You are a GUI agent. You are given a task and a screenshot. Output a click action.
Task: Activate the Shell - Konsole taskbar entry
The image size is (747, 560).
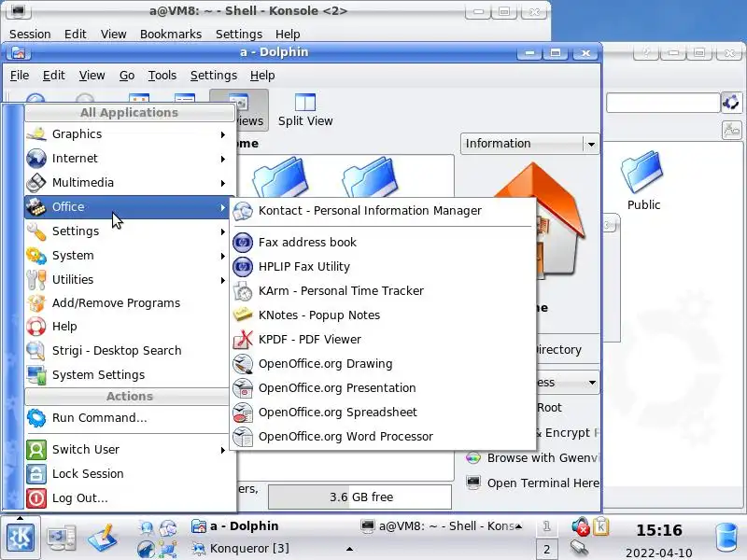tap(441, 526)
